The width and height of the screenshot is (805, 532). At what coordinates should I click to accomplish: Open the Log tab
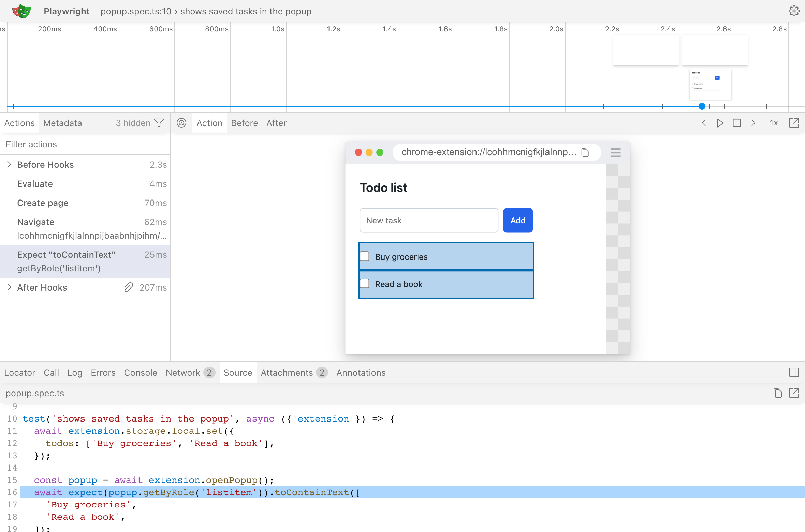[75, 372]
